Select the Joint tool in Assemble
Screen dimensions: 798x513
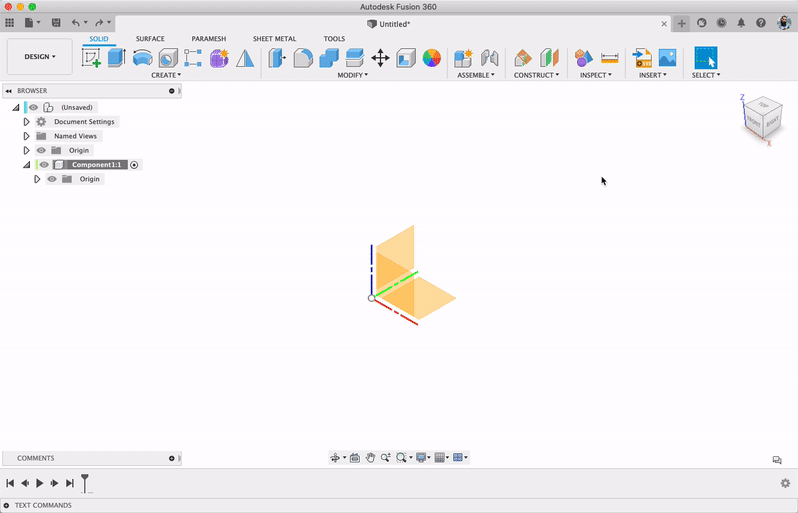pos(490,58)
